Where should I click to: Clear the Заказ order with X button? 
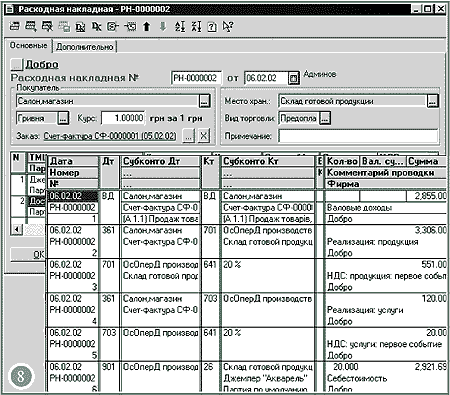coord(203,136)
